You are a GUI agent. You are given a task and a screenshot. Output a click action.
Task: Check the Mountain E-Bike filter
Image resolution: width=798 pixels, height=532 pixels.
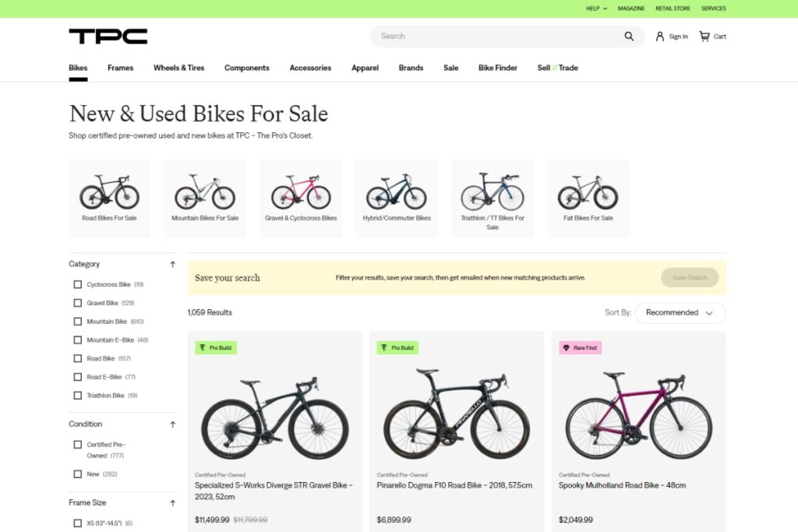77,340
